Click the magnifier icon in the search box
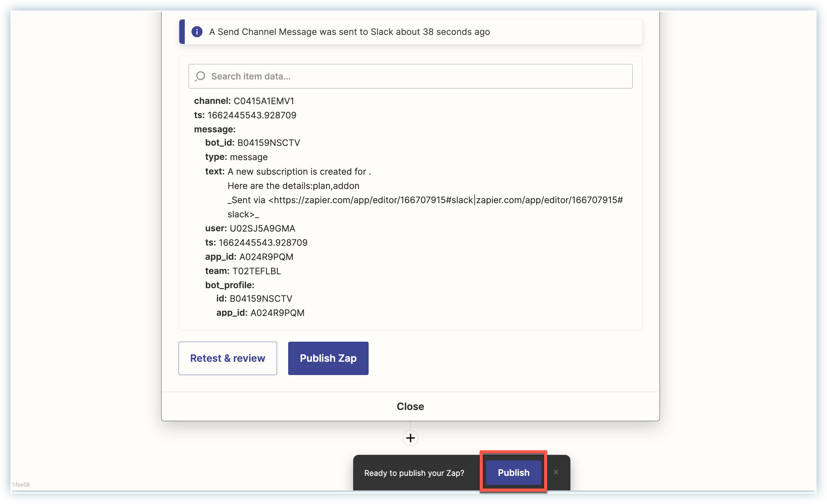Image resolution: width=827 pixels, height=504 pixels. pyautogui.click(x=200, y=76)
